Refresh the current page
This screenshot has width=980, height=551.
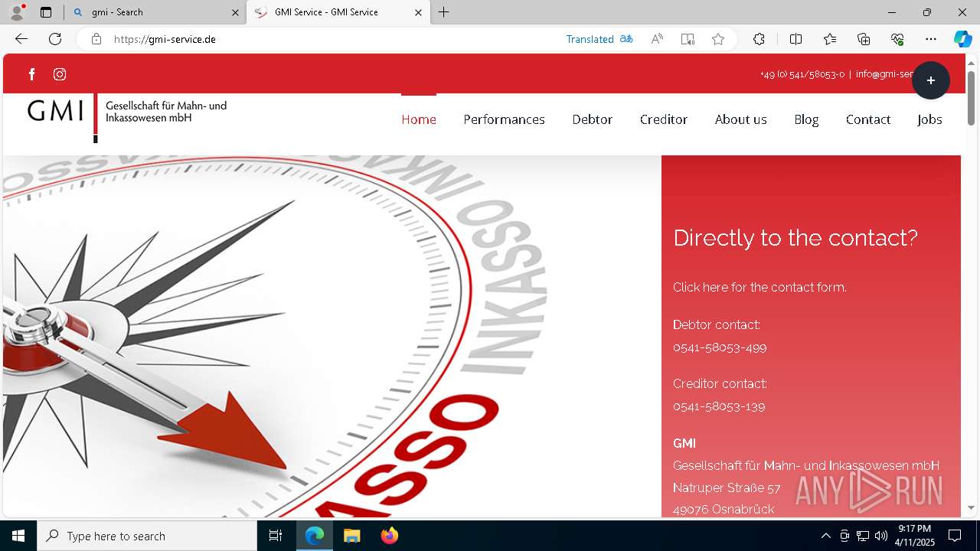click(55, 39)
